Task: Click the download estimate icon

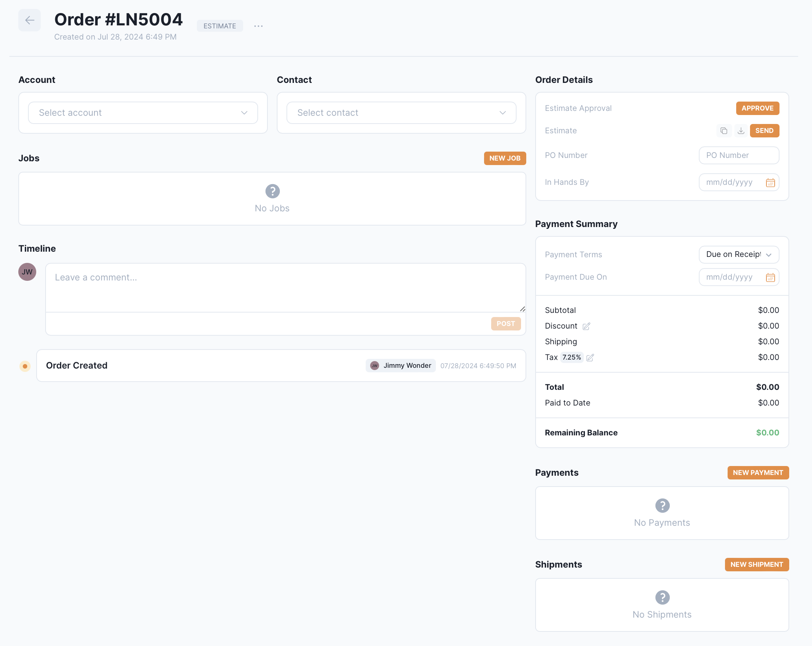Action: pyautogui.click(x=740, y=131)
